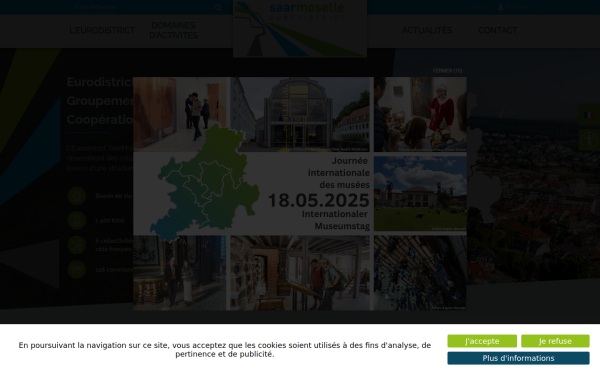This screenshot has height=375, width=600.
Task: Click the '1 400 Km2' text
Action: pos(110,221)
